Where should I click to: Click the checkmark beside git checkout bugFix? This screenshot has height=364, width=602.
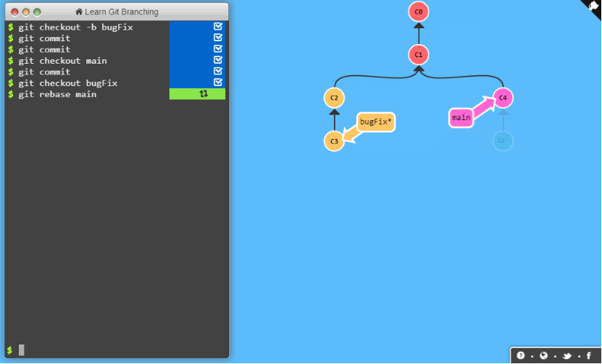pos(218,83)
